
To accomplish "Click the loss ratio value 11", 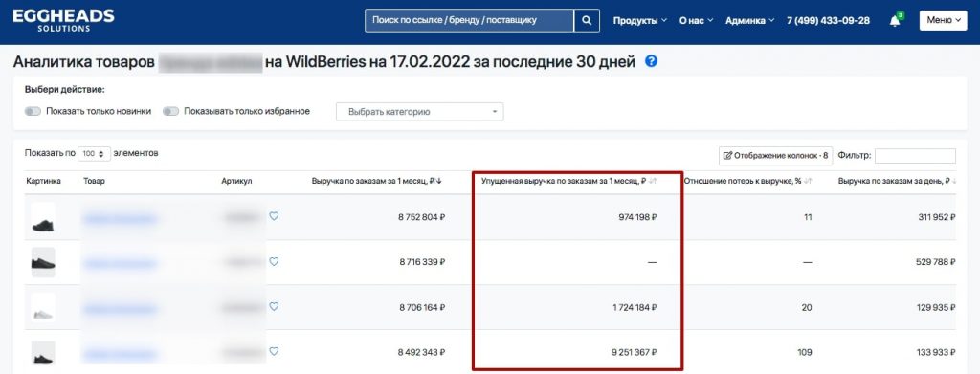I will pyautogui.click(x=808, y=217).
